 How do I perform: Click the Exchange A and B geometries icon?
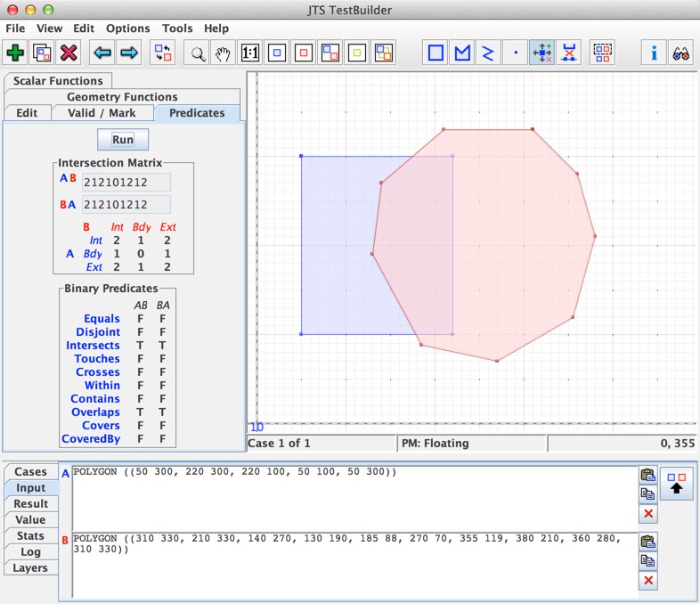click(x=163, y=53)
